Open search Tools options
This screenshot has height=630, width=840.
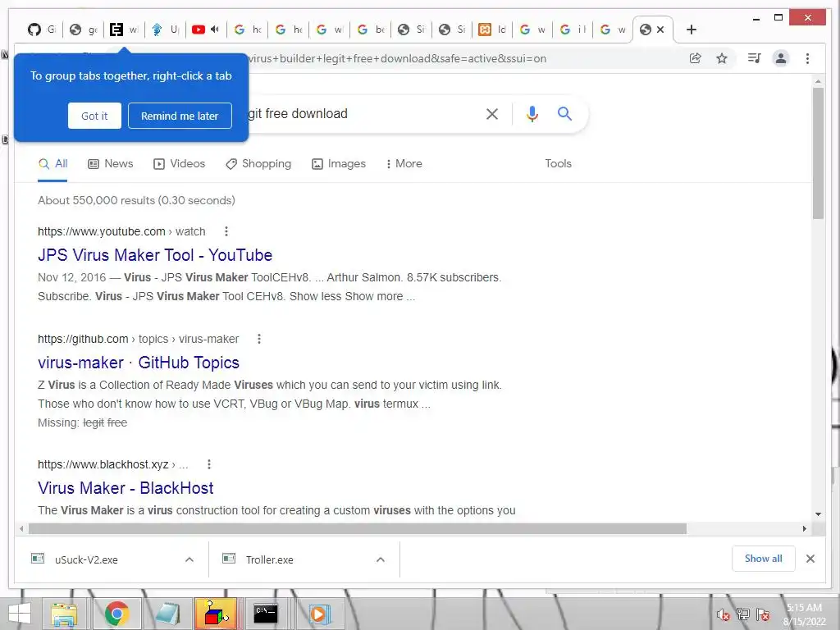click(558, 164)
